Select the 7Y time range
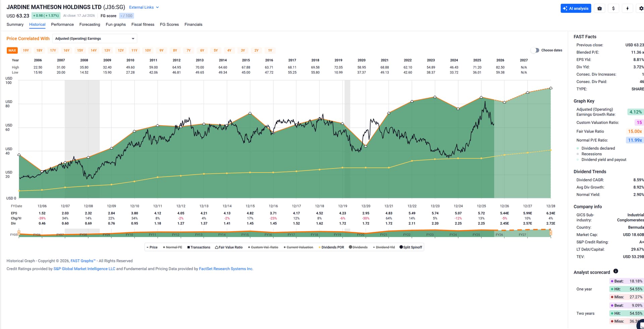 click(189, 51)
